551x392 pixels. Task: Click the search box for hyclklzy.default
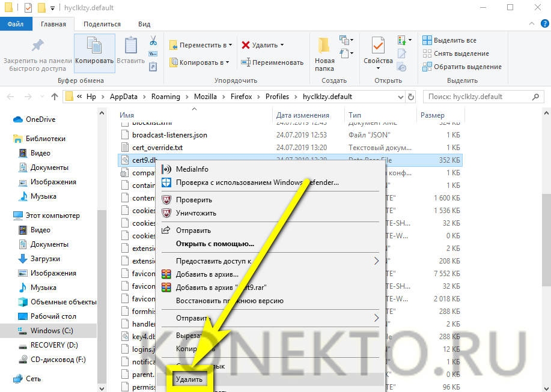pyautogui.click(x=479, y=97)
